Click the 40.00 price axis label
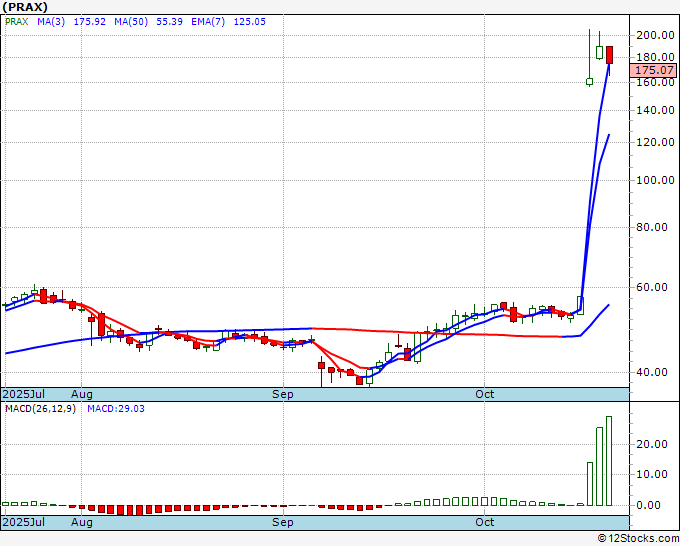Image resolution: width=680 pixels, height=546 pixels. (x=652, y=372)
